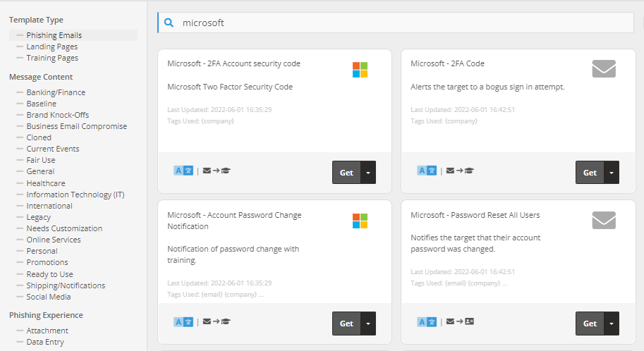Open Microsoft - Password Reset All Users title
This screenshot has width=644, height=351.
tap(475, 215)
